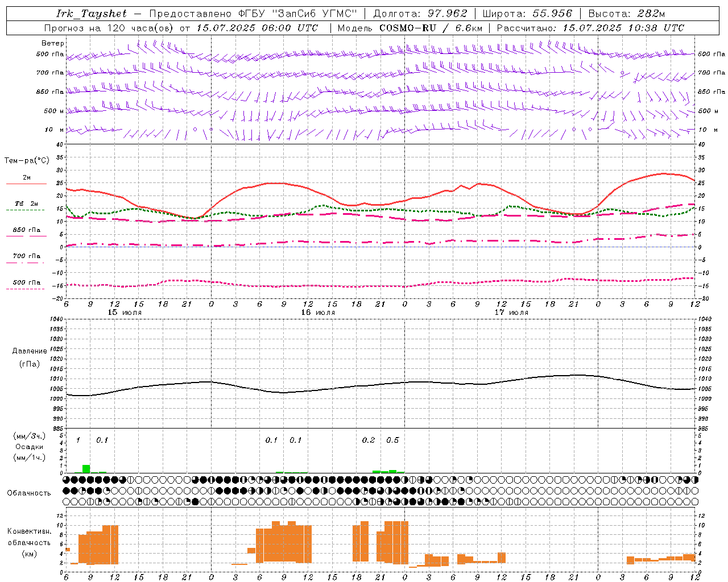Click the red line sample under 2м legend
728x582 pixels.
[x=26, y=184]
